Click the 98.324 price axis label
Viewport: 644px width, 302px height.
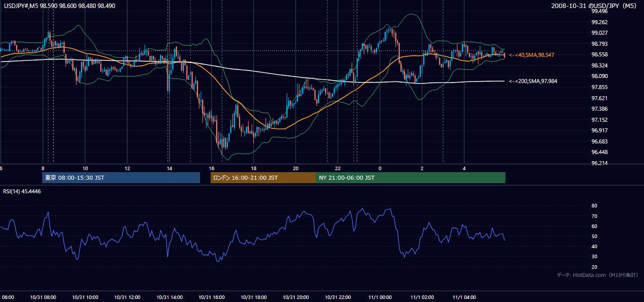pyautogui.click(x=599, y=65)
